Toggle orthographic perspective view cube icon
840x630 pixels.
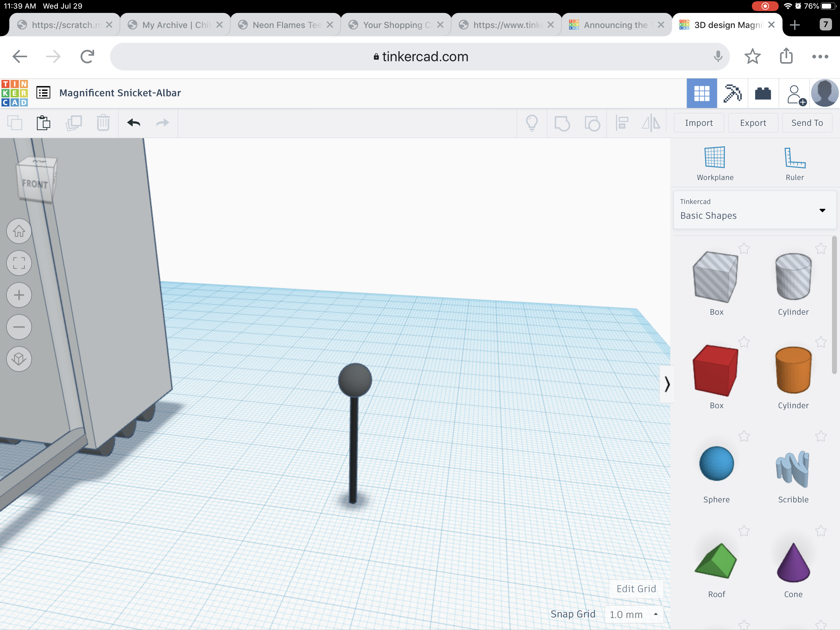[19, 359]
